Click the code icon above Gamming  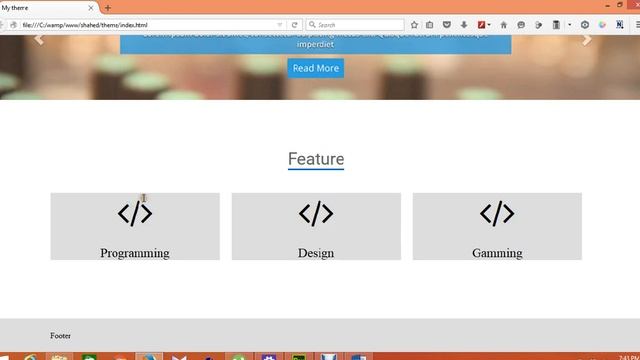point(497,213)
